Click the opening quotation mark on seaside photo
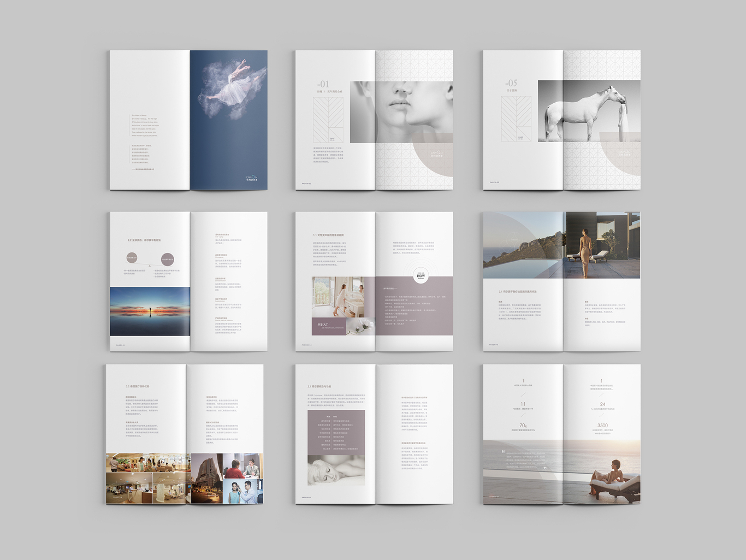 [x=503, y=451]
